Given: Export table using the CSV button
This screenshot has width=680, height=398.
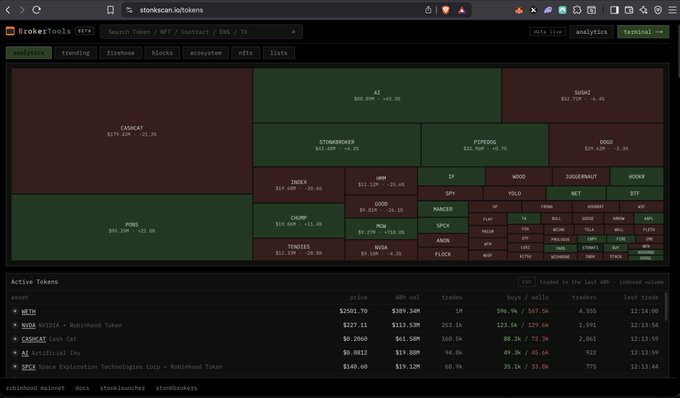Looking at the screenshot, I should click(526, 282).
